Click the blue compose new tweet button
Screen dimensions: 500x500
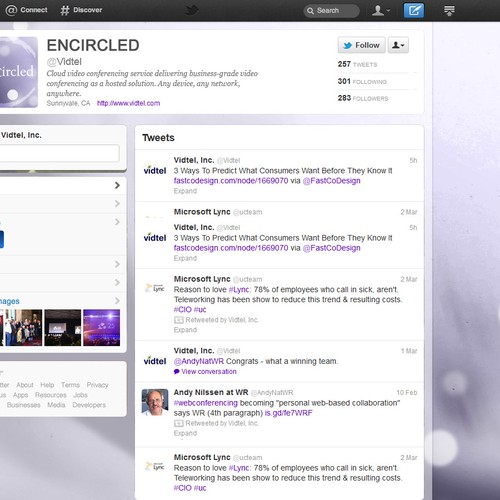pos(414,10)
